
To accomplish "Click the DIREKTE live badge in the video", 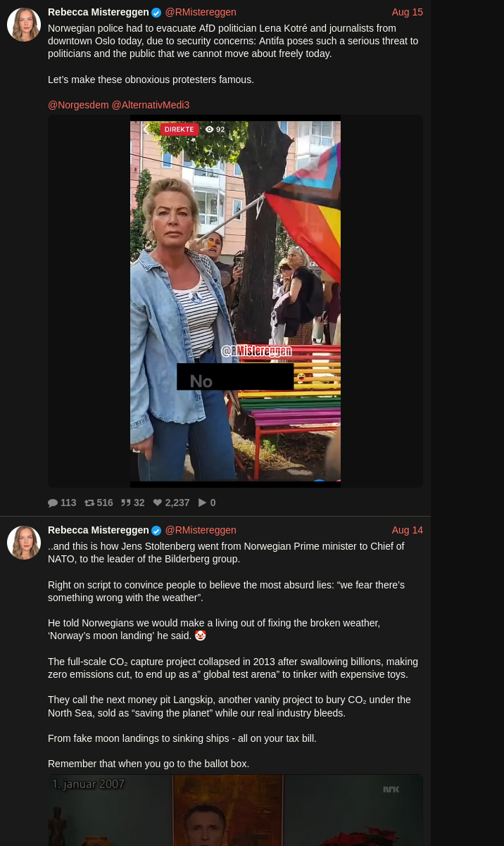I will point(179,130).
